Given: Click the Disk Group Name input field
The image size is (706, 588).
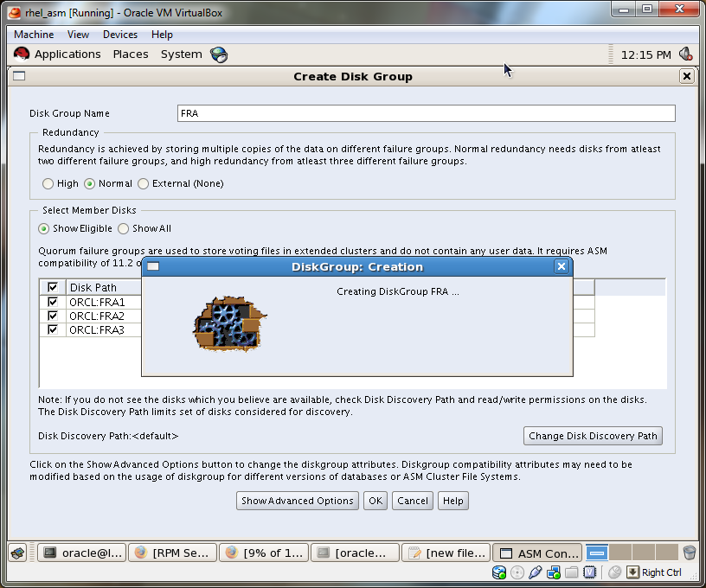Looking at the screenshot, I should click(x=426, y=113).
